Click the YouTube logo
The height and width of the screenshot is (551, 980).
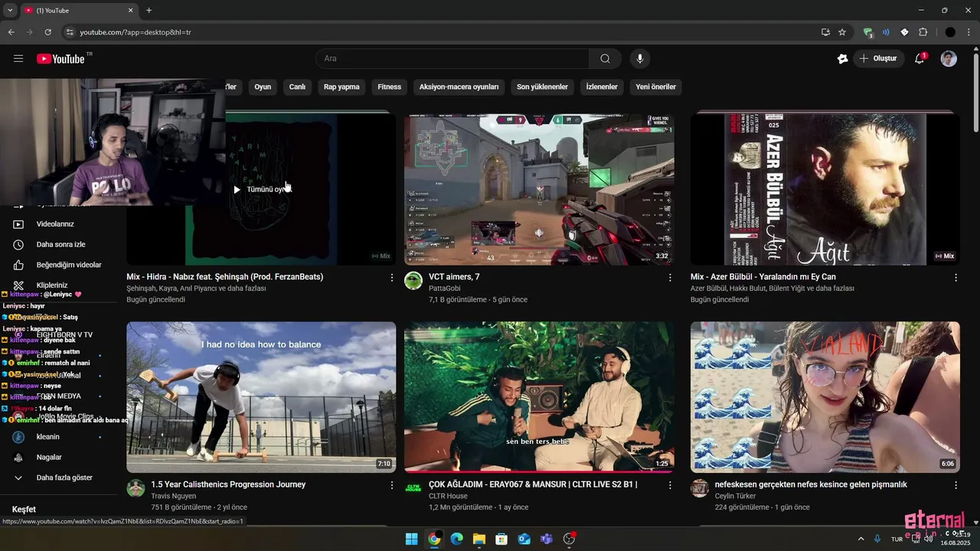coord(60,59)
